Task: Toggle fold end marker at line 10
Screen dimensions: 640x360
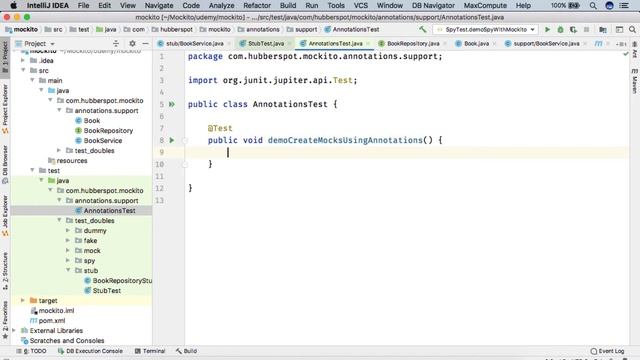Action: 184,164
